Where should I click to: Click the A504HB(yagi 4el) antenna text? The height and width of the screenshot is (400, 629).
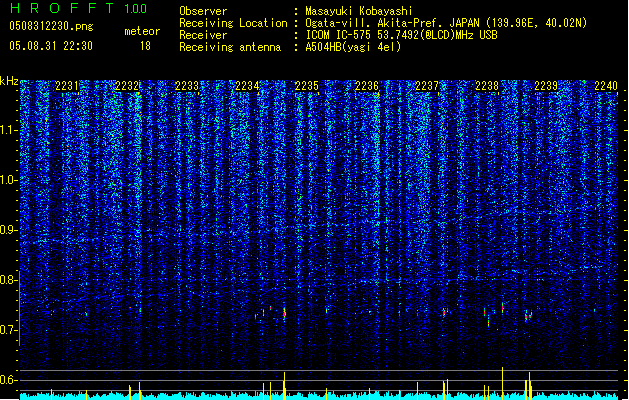click(353, 47)
